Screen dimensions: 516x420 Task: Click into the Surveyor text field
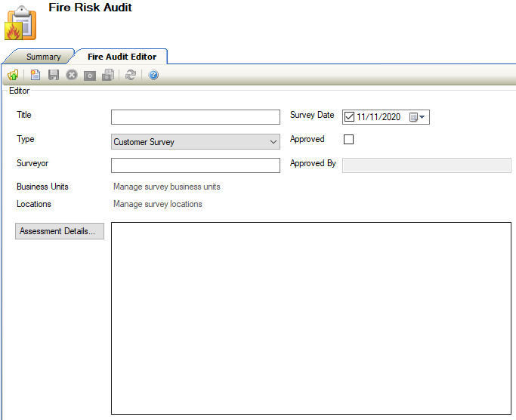tap(195, 165)
